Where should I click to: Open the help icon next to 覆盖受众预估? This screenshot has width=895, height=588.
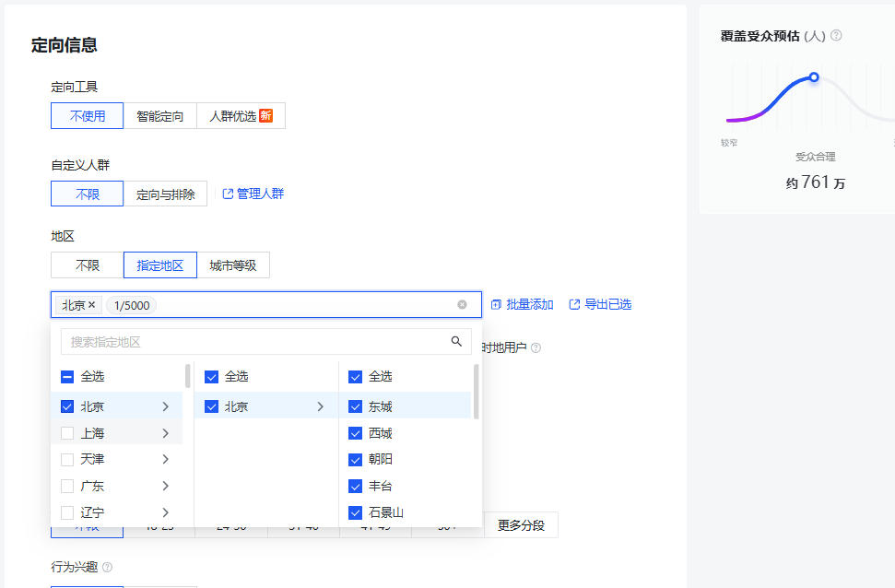835,36
